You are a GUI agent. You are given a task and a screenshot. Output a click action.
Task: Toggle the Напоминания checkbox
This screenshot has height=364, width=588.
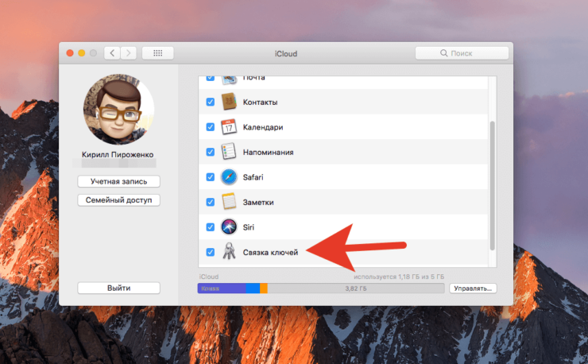(x=211, y=152)
